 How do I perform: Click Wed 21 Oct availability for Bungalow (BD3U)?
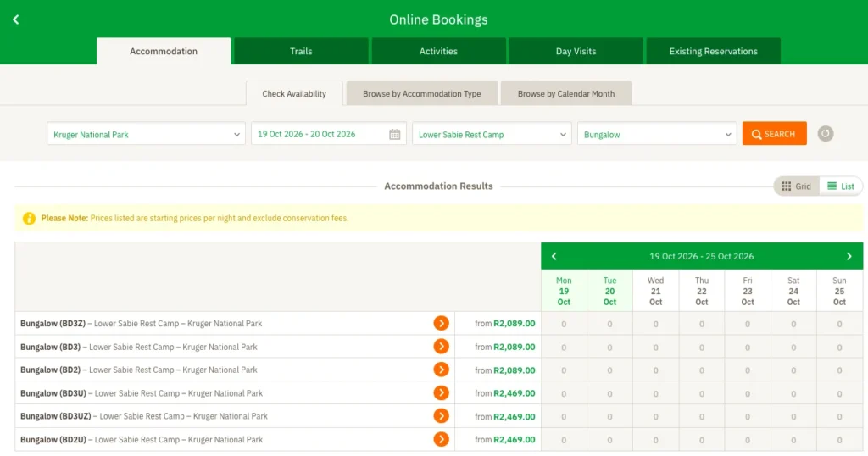tap(655, 393)
